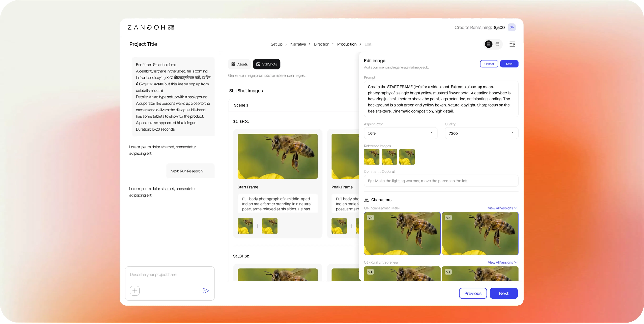
Task: Select the third reference image thumbnail
Action: tap(407, 157)
